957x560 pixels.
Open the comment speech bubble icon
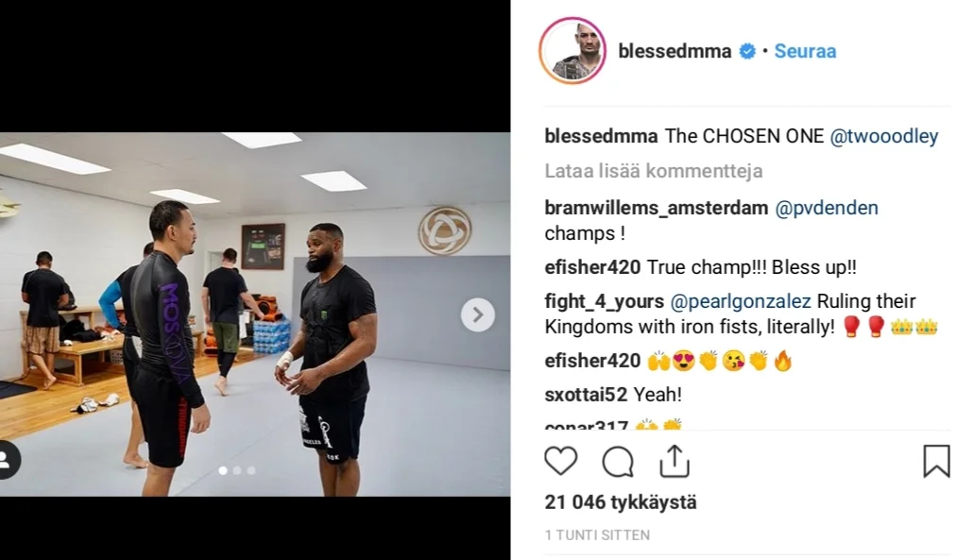pos(618,462)
